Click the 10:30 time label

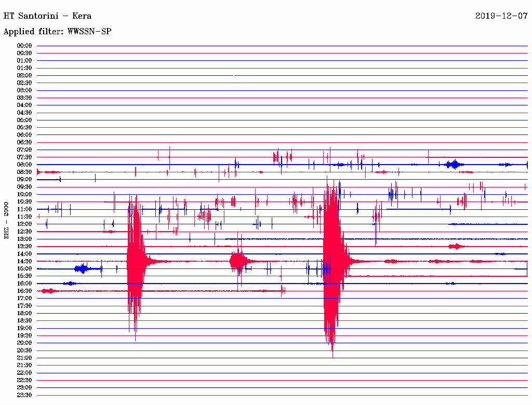click(24, 202)
